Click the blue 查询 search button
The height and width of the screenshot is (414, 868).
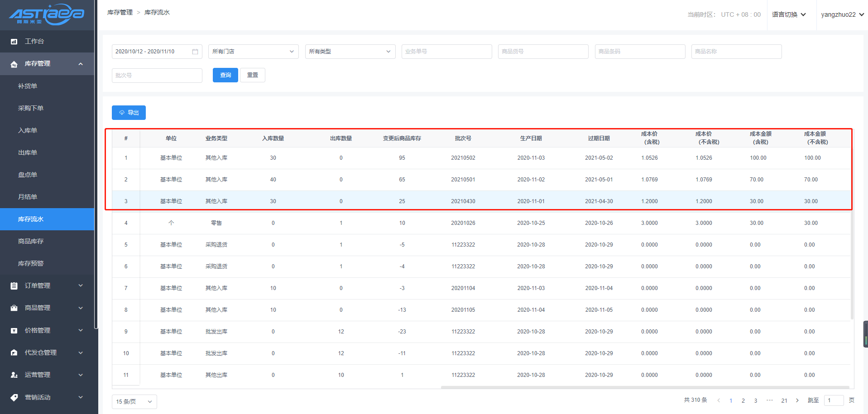pos(225,75)
